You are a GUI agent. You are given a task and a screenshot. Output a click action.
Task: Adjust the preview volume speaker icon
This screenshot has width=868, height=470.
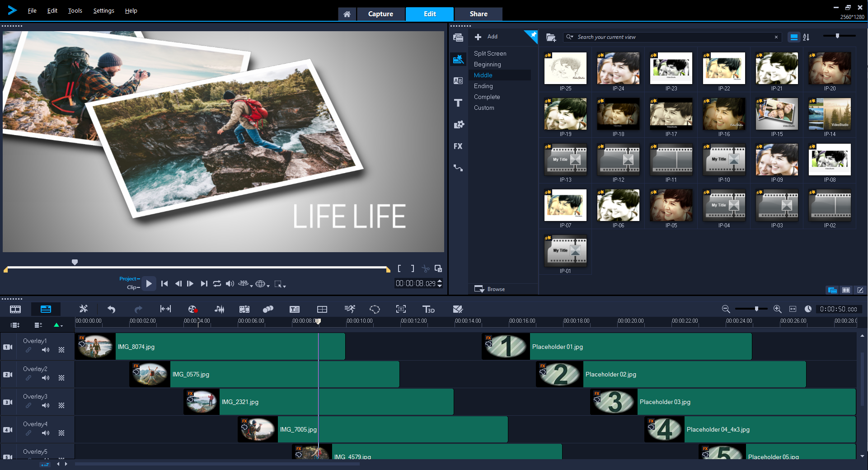click(x=230, y=283)
